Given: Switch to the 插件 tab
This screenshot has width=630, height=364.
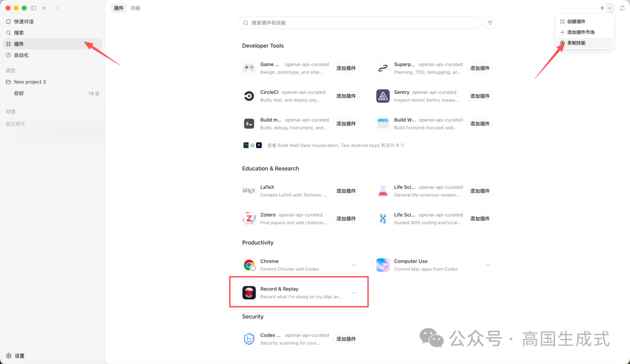Looking at the screenshot, I should tap(118, 8).
